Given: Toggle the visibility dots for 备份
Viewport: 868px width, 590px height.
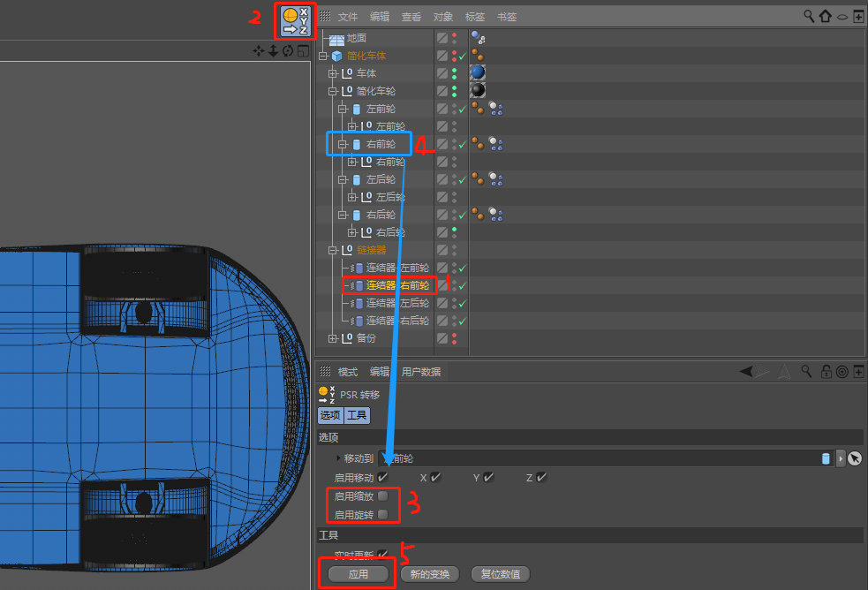Looking at the screenshot, I should [x=455, y=338].
